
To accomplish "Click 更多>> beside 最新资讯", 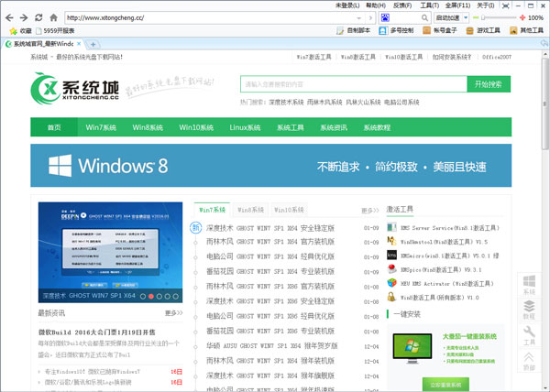I will click(x=174, y=313).
